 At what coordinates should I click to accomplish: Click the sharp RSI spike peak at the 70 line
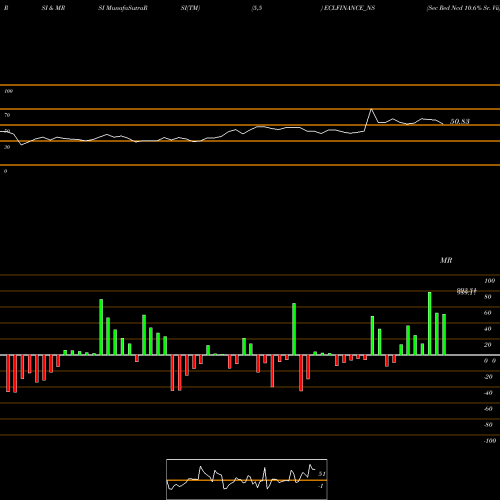pos(371,109)
